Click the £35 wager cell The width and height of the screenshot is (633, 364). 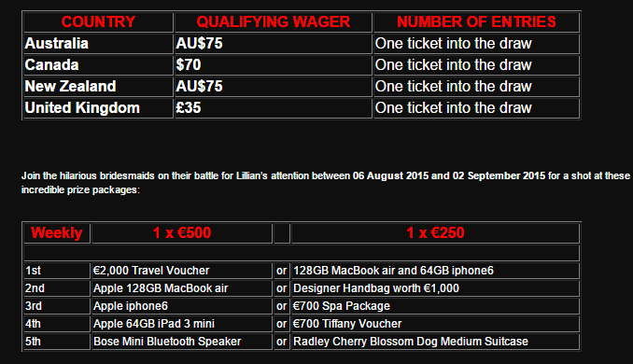point(274,107)
